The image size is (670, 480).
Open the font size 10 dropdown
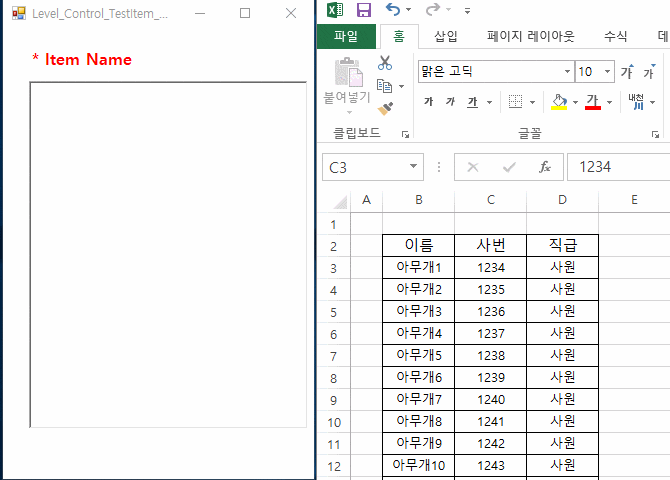click(607, 71)
